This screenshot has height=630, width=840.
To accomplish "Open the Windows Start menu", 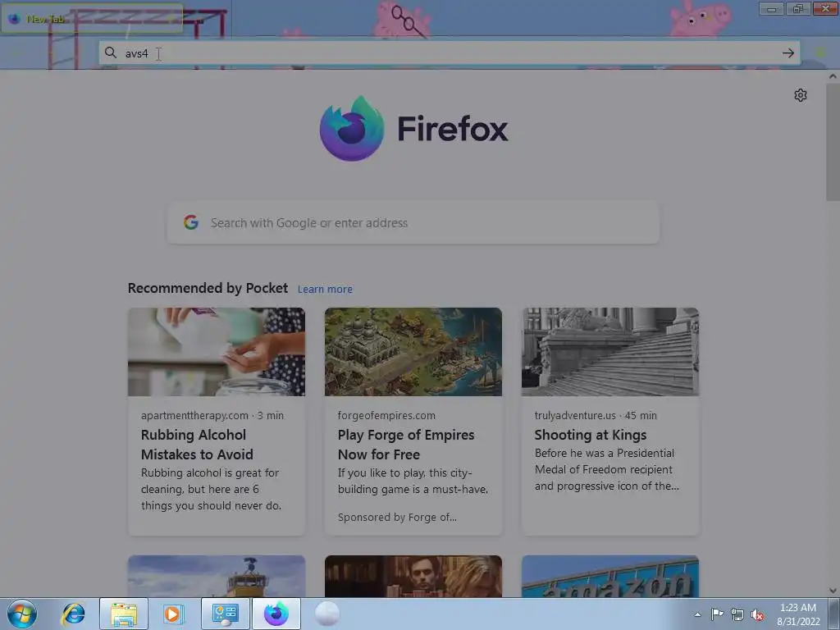I will 22,614.
